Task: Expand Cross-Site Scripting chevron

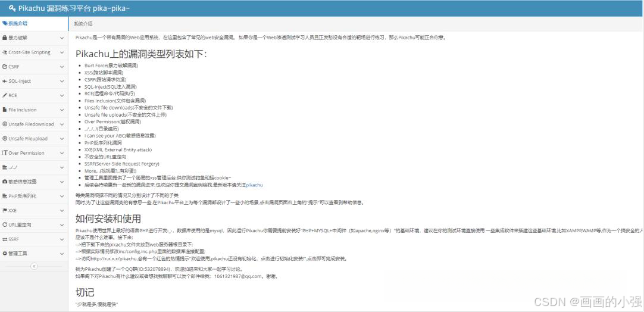Action: click(62, 52)
